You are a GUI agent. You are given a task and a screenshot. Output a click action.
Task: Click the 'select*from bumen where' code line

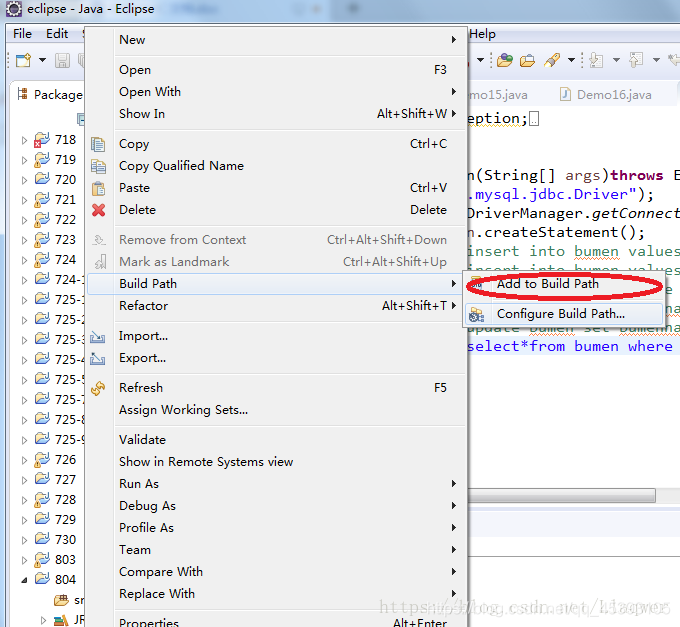[570, 346]
